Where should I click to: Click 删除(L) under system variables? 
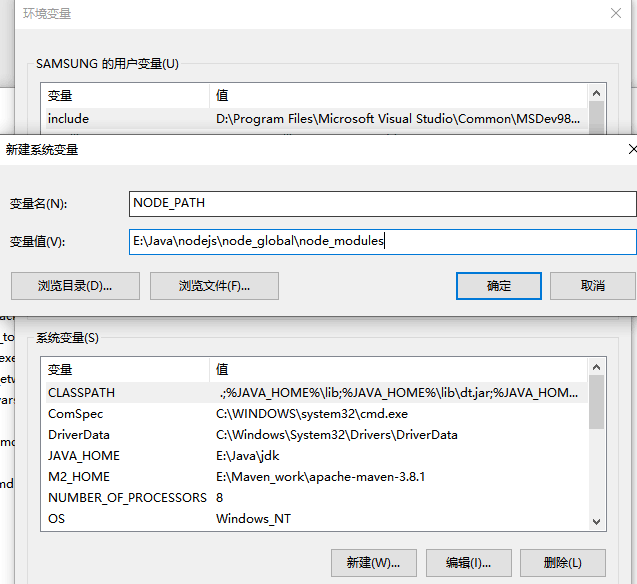click(563, 563)
